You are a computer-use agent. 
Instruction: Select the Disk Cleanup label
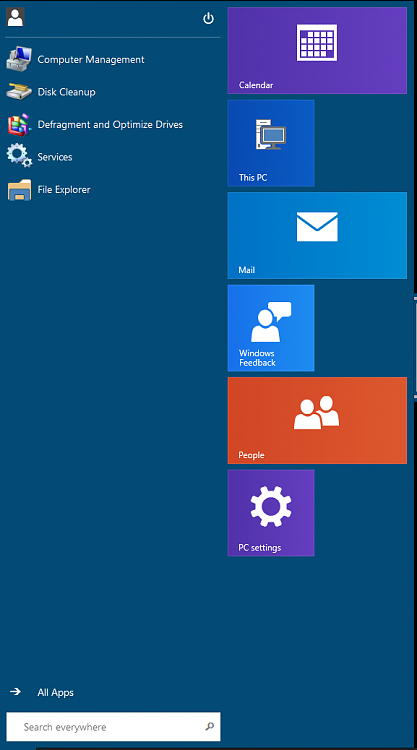click(66, 92)
